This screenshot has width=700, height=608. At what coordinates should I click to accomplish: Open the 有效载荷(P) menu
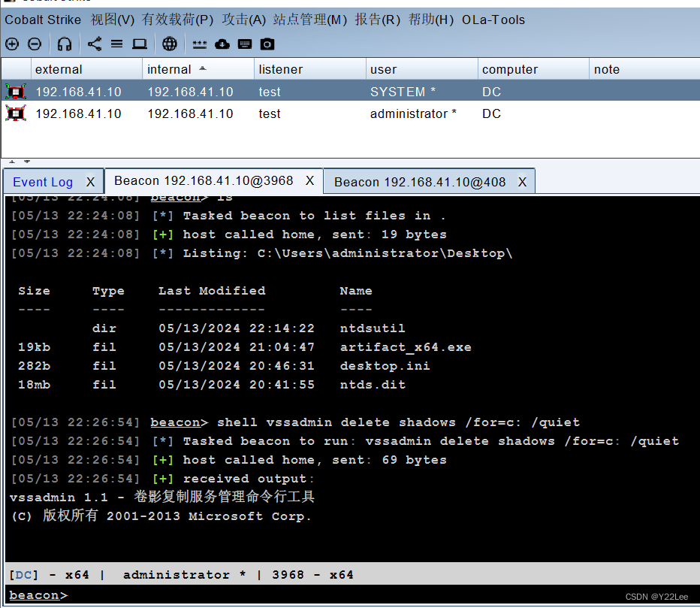coord(178,20)
